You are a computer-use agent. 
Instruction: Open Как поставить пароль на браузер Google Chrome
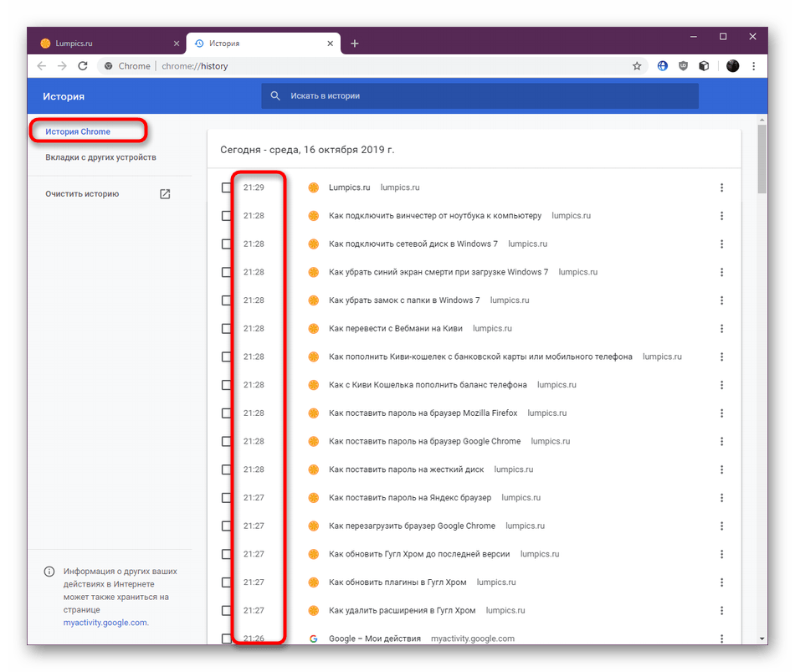[425, 441]
